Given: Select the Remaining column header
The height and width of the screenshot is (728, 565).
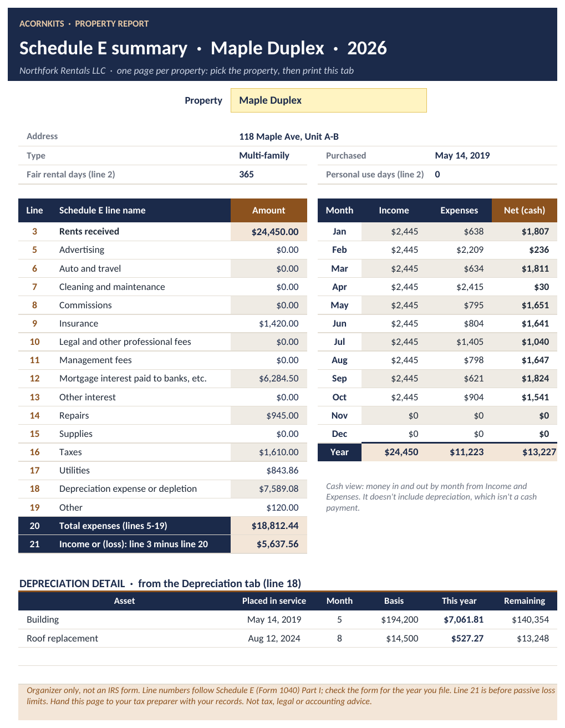Looking at the screenshot, I should click(x=524, y=600).
